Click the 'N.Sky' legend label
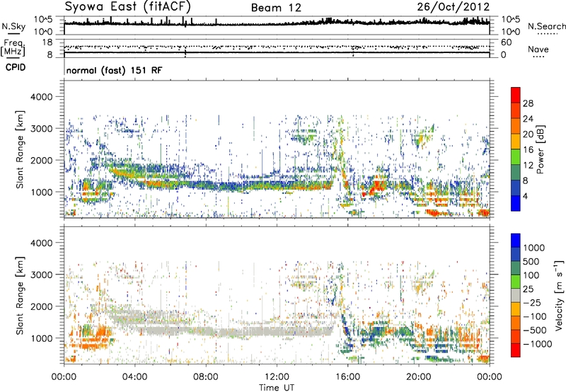 13,26
